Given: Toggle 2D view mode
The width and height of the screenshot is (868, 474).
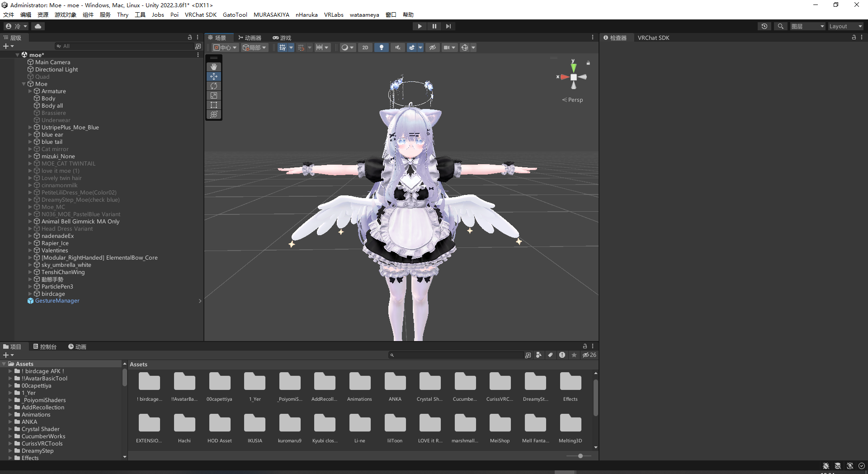Looking at the screenshot, I should pyautogui.click(x=365, y=47).
